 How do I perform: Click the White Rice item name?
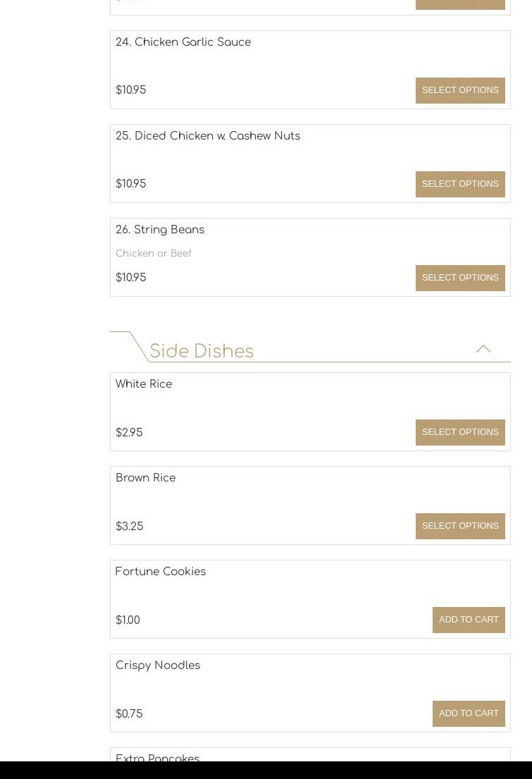(x=144, y=384)
